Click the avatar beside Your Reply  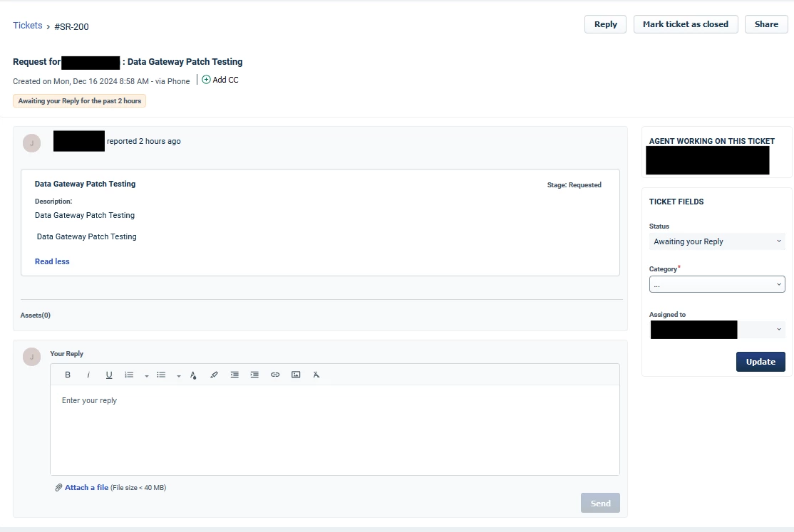[31, 357]
